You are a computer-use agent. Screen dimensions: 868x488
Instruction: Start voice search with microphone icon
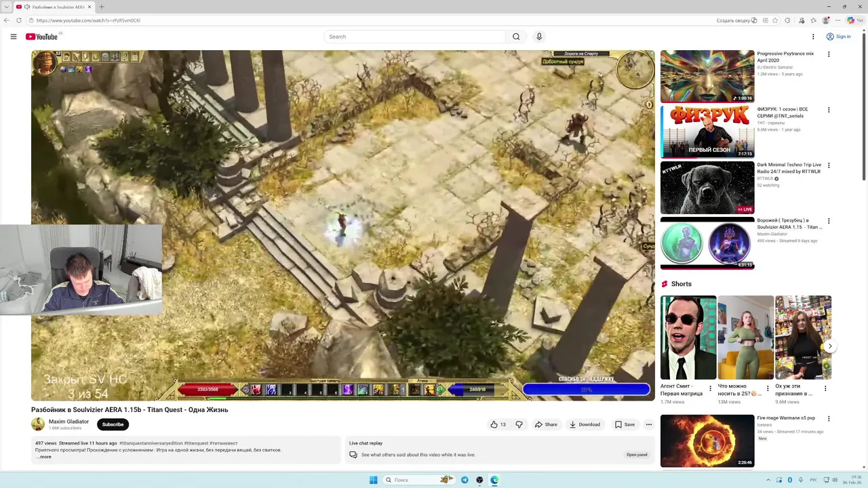pos(539,37)
